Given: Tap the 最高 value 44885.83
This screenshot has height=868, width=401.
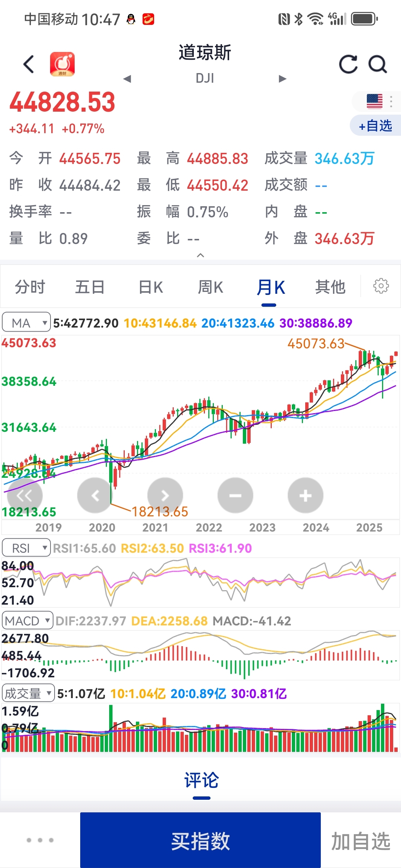Looking at the screenshot, I should click(218, 159).
